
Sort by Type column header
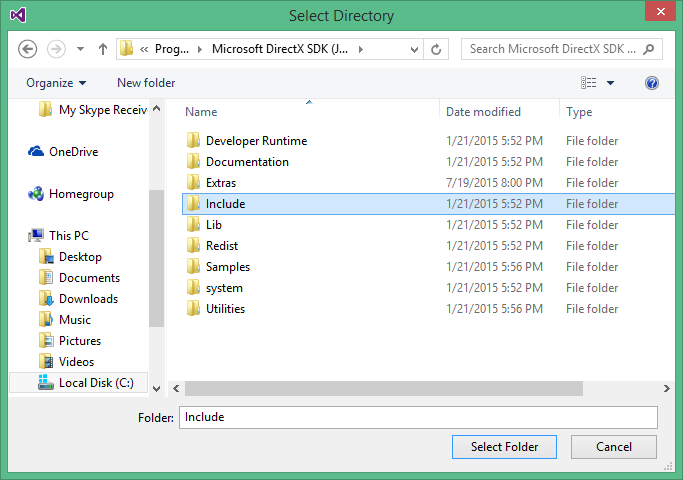coord(579,112)
